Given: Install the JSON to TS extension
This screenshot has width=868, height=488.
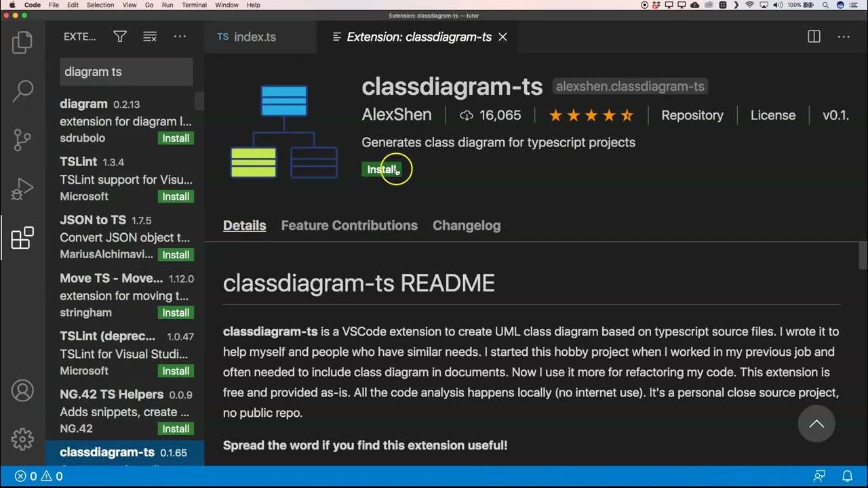Looking at the screenshot, I should click(176, 255).
